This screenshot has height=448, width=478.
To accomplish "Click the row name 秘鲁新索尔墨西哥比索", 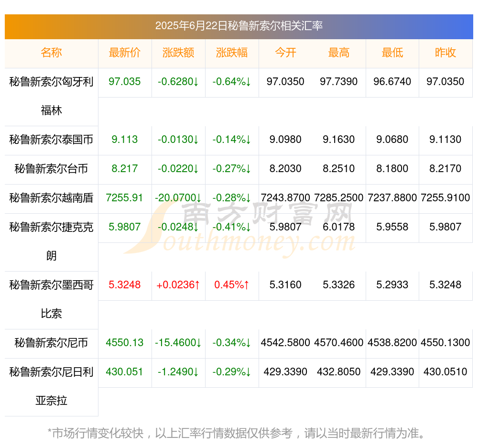I will [x=51, y=299].
